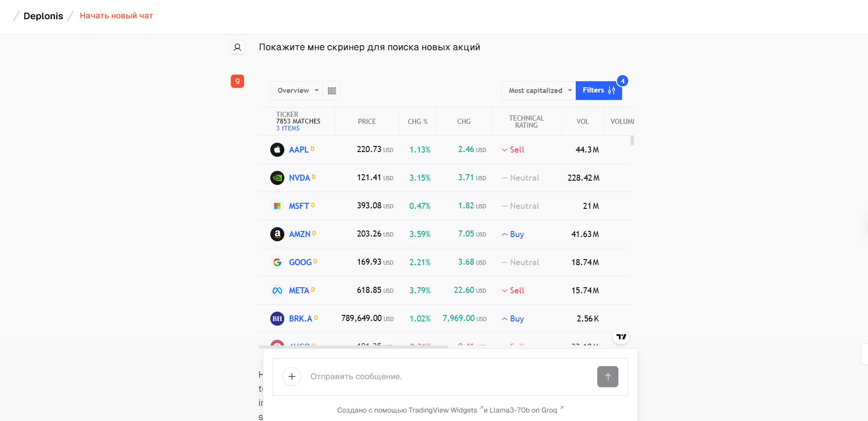Open META ticker link

tap(299, 291)
